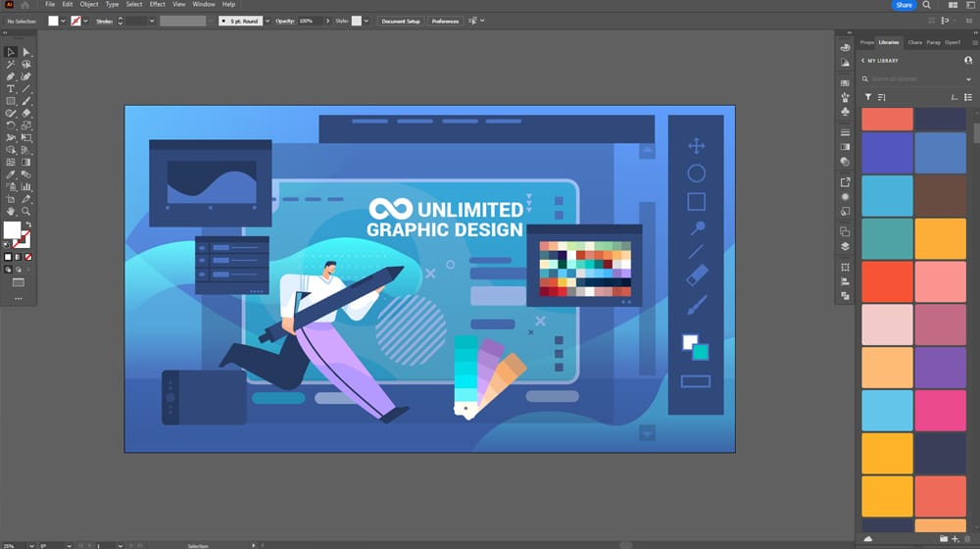Choose the Rectangle tool

[11, 101]
